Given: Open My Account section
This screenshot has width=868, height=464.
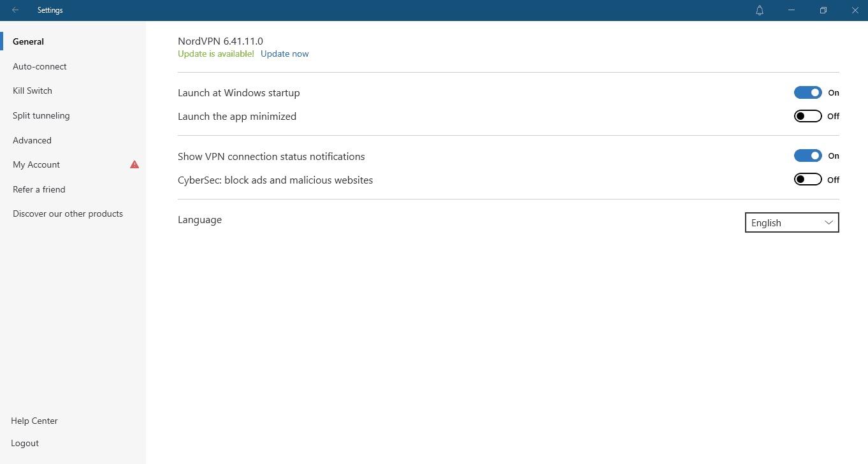Looking at the screenshot, I should pos(36,164).
